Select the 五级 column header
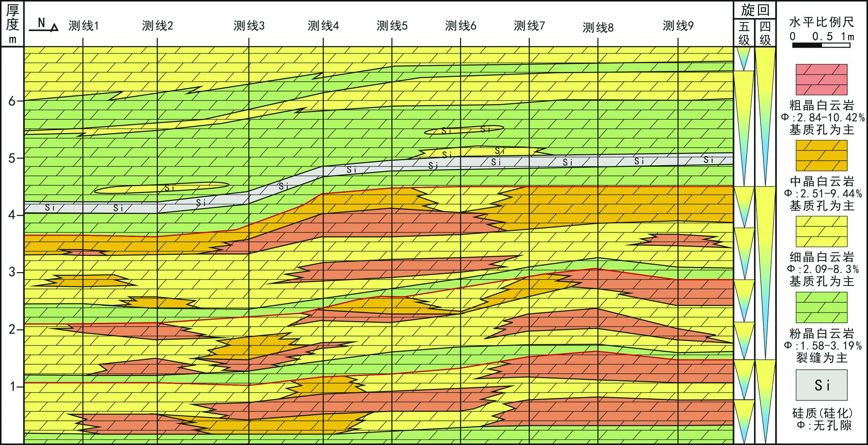The image size is (868, 445). [744, 33]
